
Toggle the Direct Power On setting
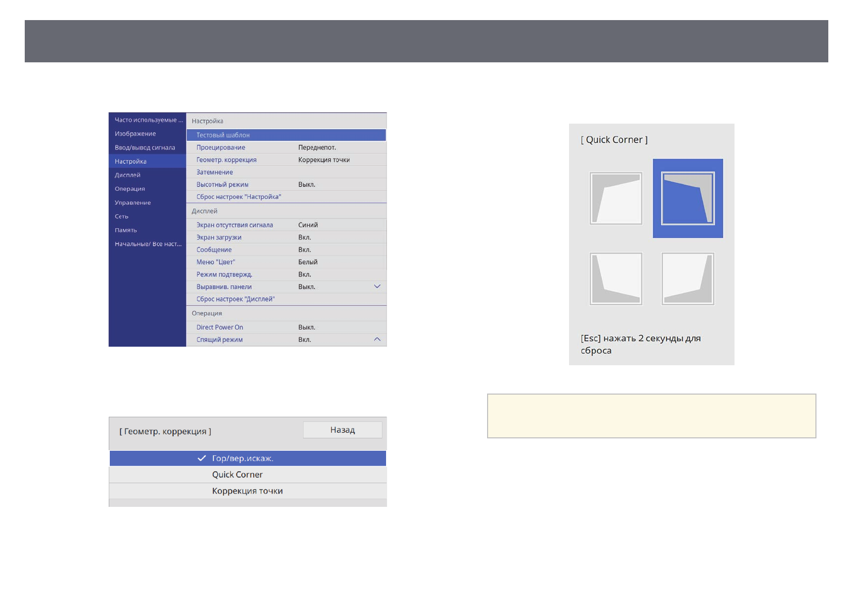pyautogui.click(x=220, y=327)
